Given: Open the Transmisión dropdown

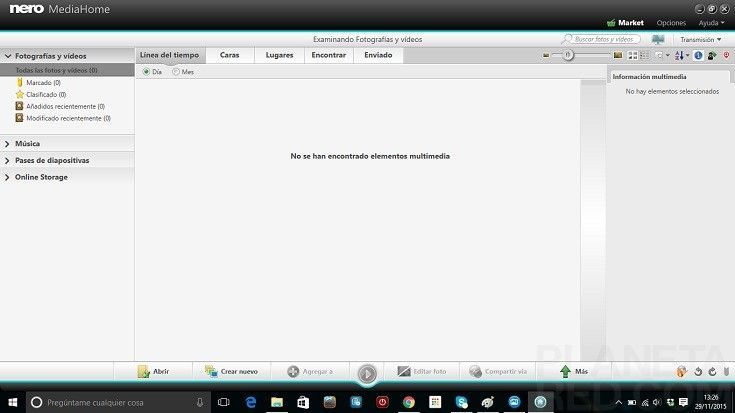Looking at the screenshot, I should [700, 39].
